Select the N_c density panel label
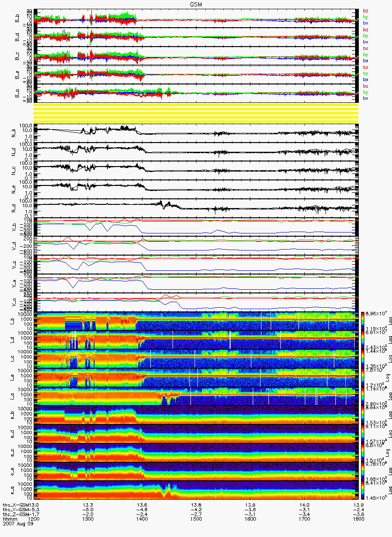This screenshot has width=392, height=537. click(14, 170)
